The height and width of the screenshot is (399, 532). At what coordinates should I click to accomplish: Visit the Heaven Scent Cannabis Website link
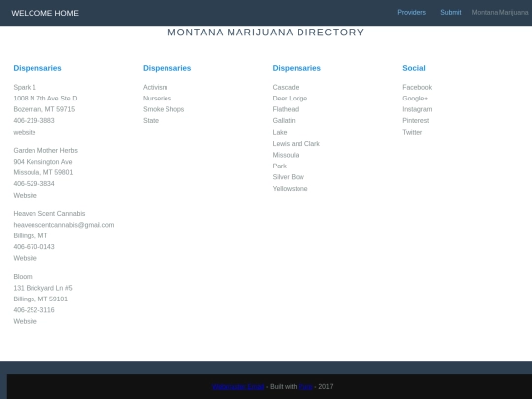tap(25, 258)
